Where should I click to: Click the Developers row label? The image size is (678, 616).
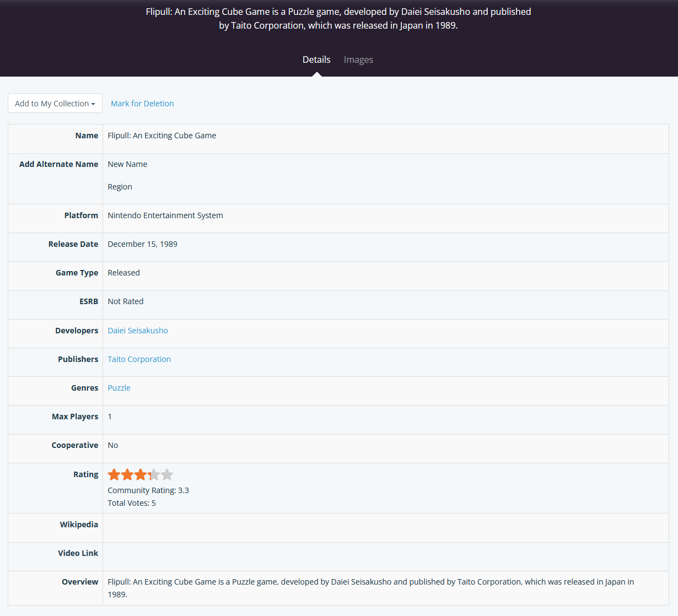pos(77,331)
